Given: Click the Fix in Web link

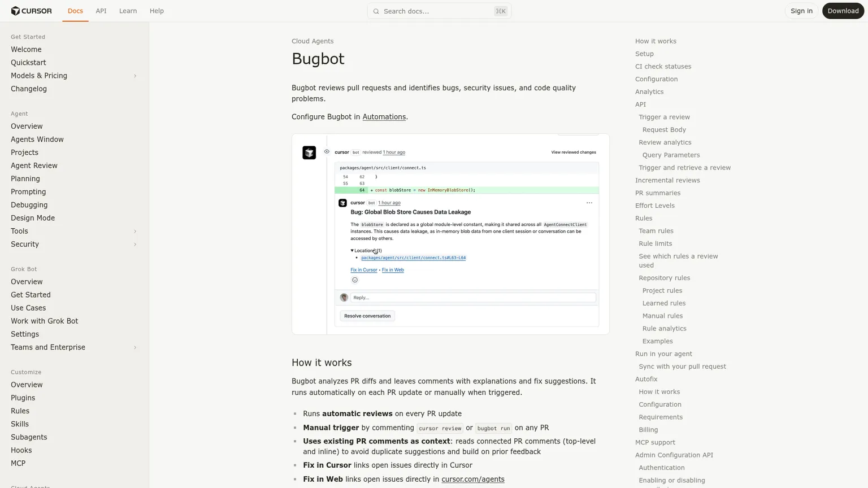Looking at the screenshot, I should pyautogui.click(x=393, y=270).
